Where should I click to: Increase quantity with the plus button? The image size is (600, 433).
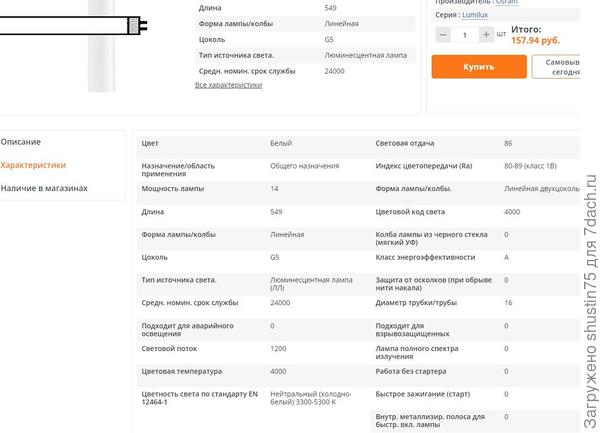tap(486, 35)
